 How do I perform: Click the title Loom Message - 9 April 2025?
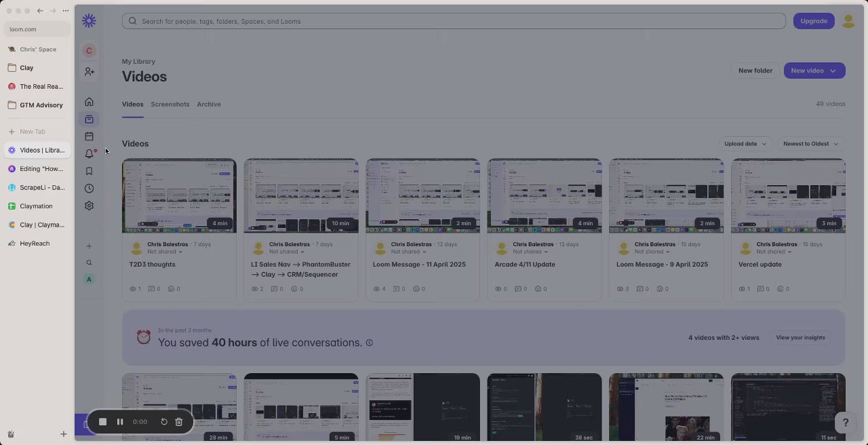pos(662,265)
